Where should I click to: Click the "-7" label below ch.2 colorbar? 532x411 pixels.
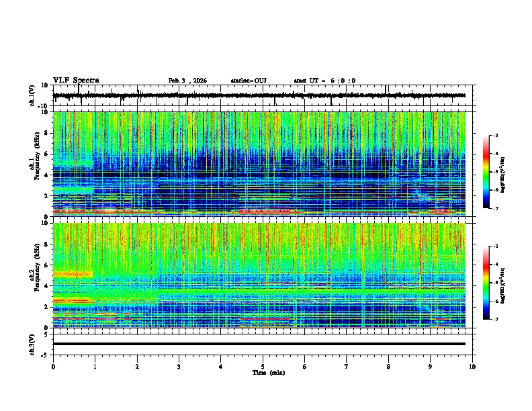496,320
